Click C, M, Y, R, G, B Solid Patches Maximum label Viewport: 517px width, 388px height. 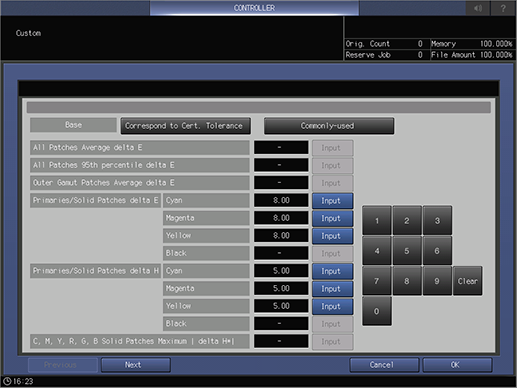[x=140, y=341]
